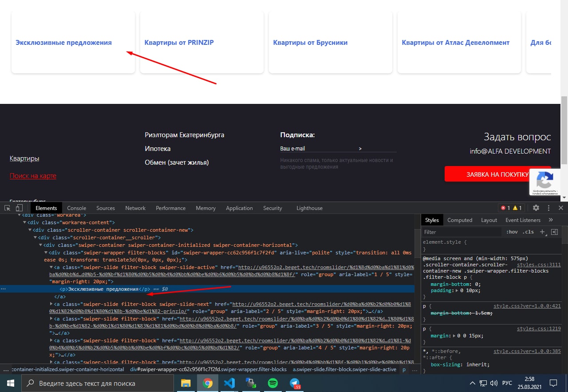Click the Риэлторам Екатеринбурга footer link
The height and width of the screenshot is (392, 568).
coord(185,135)
